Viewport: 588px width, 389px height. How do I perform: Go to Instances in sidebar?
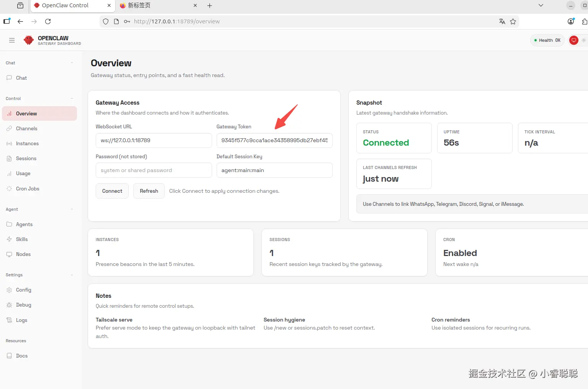39,143
